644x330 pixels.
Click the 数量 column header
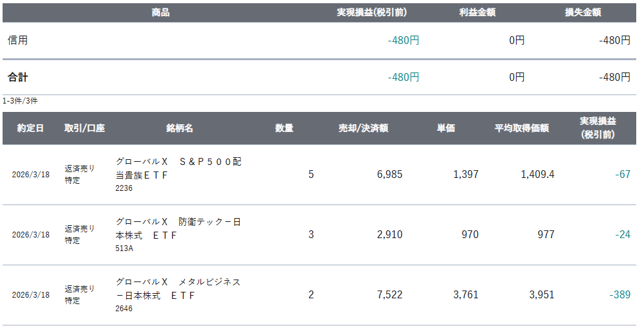(284, 128)
